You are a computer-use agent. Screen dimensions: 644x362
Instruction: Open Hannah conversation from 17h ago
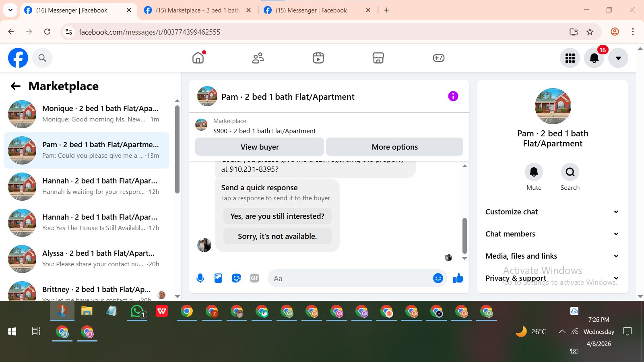tap(87, 223)
